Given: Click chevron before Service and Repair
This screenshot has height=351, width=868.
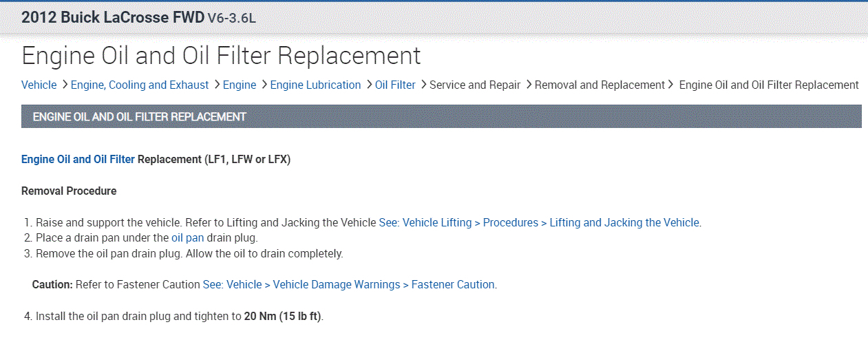Looking at the screenshot, I should 423,85.
